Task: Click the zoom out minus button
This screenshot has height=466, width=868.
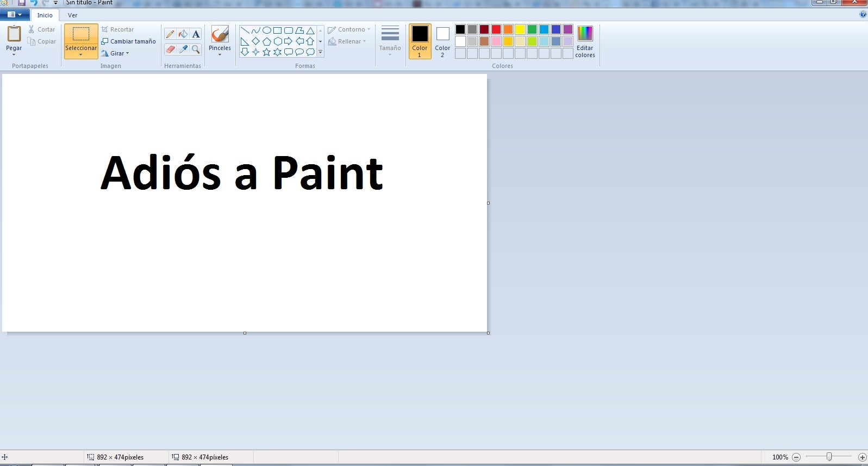Action: click(x=796, y=457)
